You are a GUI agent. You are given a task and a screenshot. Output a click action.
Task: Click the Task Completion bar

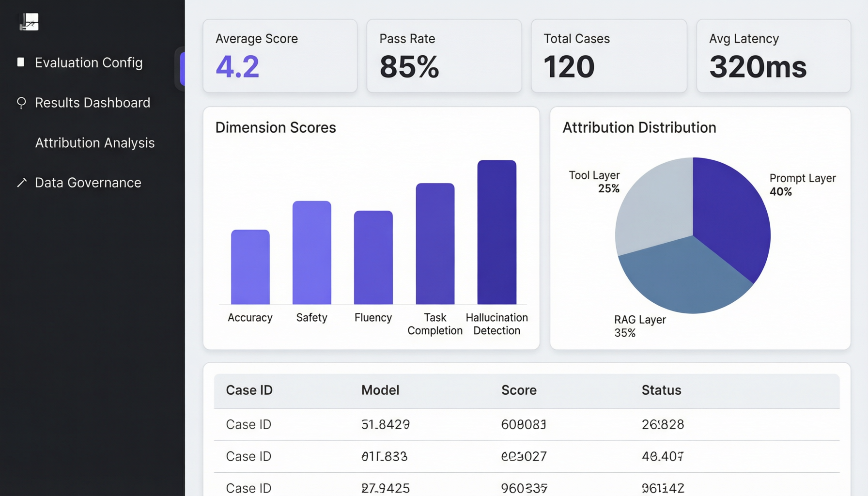click(x=435, y=244)
